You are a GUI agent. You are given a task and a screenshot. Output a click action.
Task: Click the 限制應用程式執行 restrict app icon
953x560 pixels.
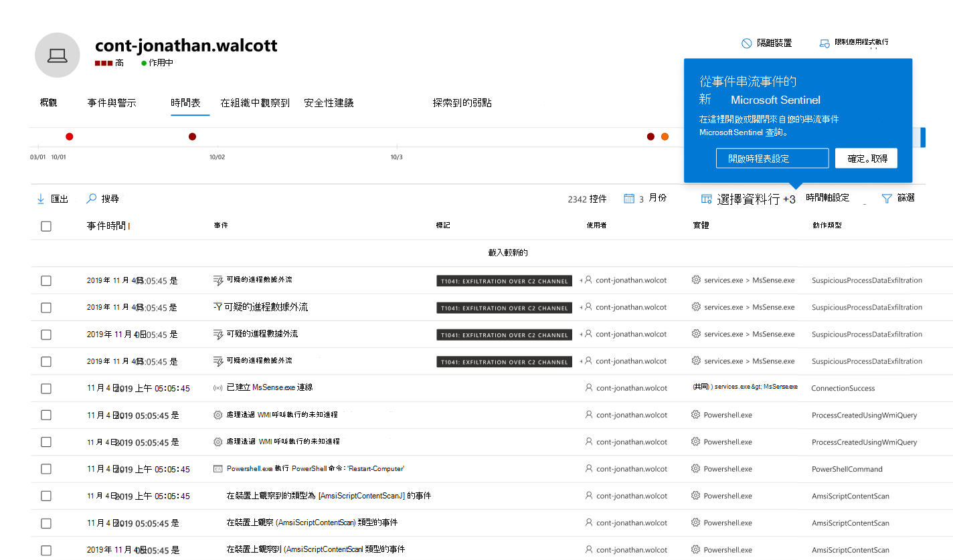coord(824,42)
